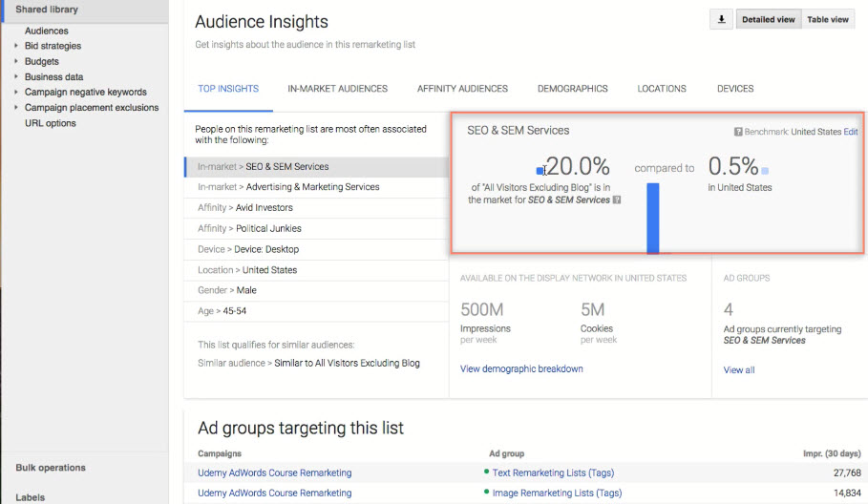Click help icon after SEO & SEM Services text
Image resolution: width=868 pixels, height=504 pixels.
pos(617,200)
